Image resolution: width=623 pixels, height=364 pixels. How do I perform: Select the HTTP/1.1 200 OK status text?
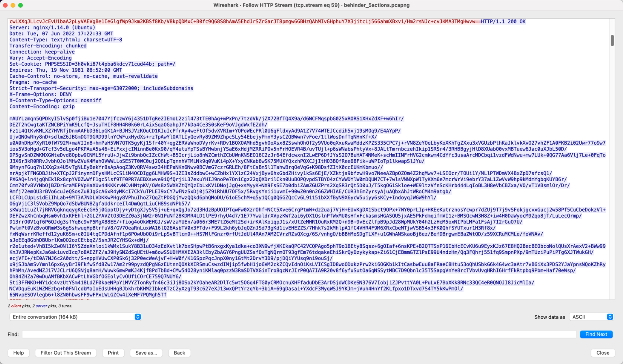tap(503, 21)
